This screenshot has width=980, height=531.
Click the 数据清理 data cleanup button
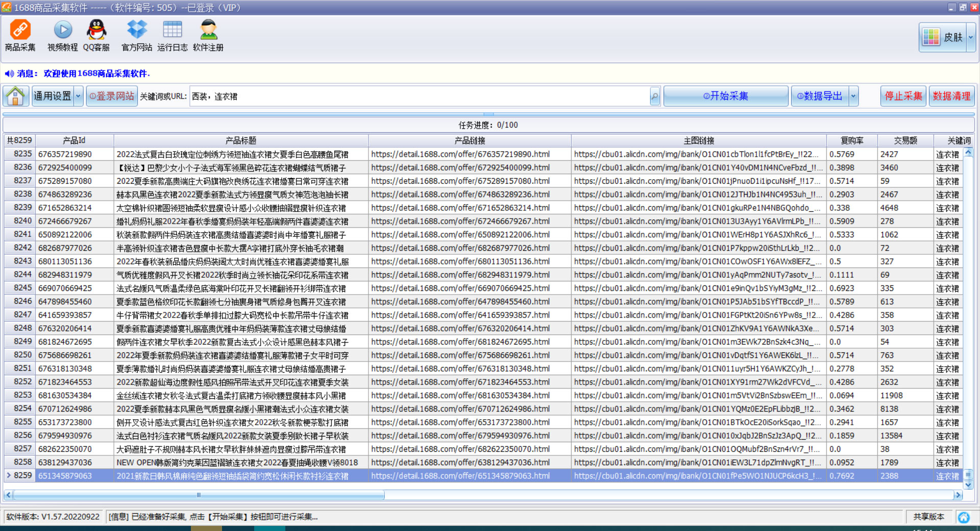tap(951, 96)
